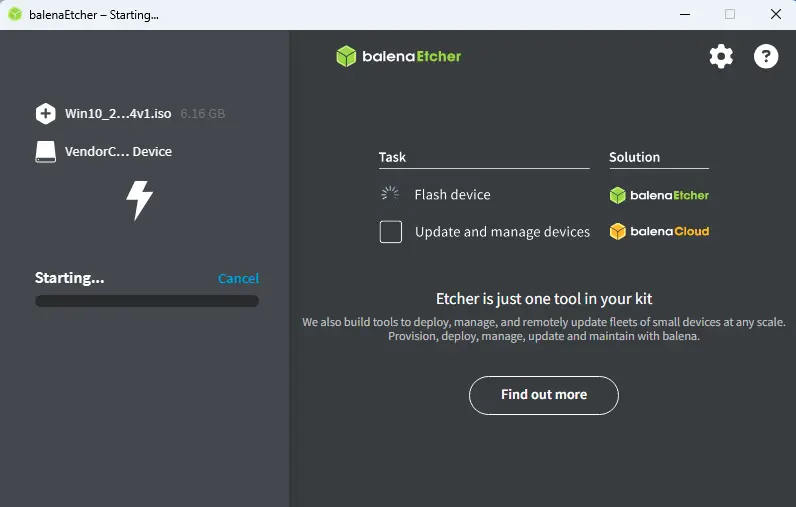
Task: Select the VendorC... Device label
Action: click(x=118, y=152)
